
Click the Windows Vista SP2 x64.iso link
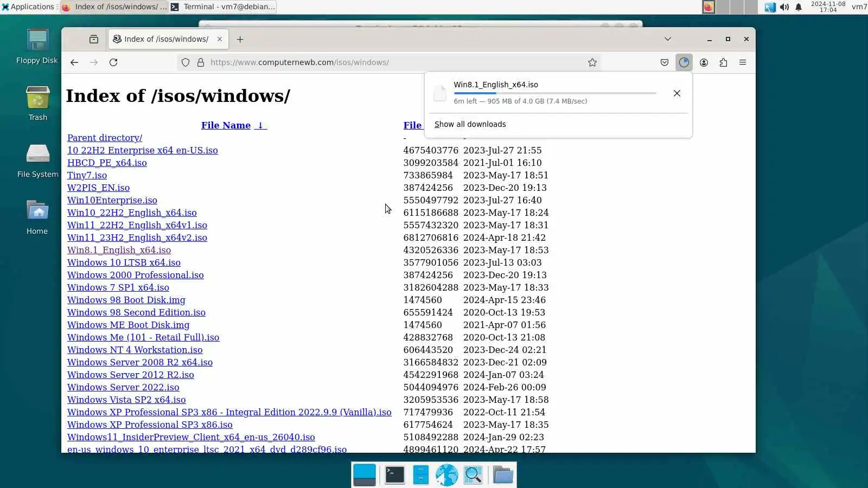pos(126,400)
